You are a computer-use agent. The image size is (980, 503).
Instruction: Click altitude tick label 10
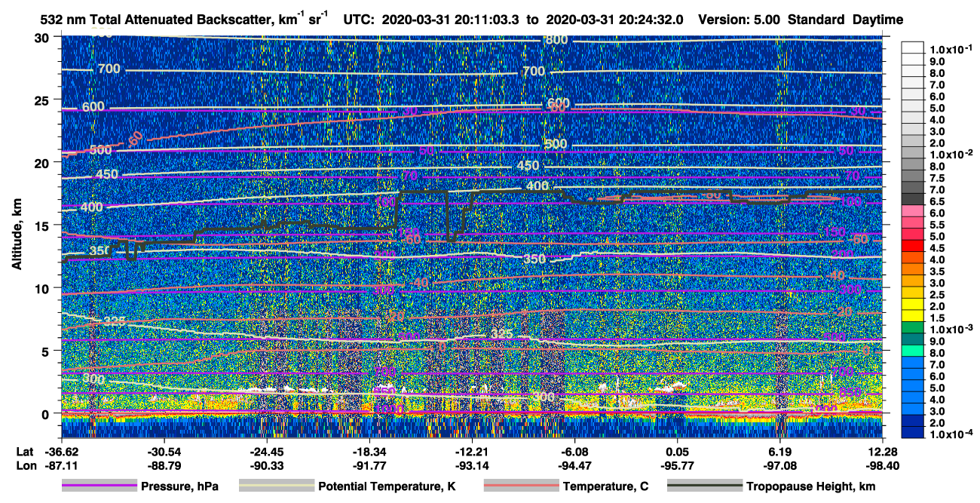(42, 287)
